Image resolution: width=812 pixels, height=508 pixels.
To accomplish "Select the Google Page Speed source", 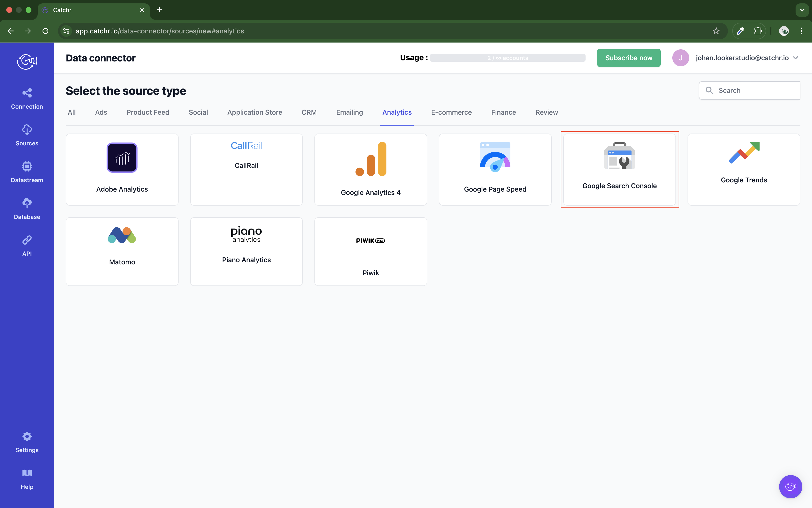I will pyautogui.click(x=495, y=170).
